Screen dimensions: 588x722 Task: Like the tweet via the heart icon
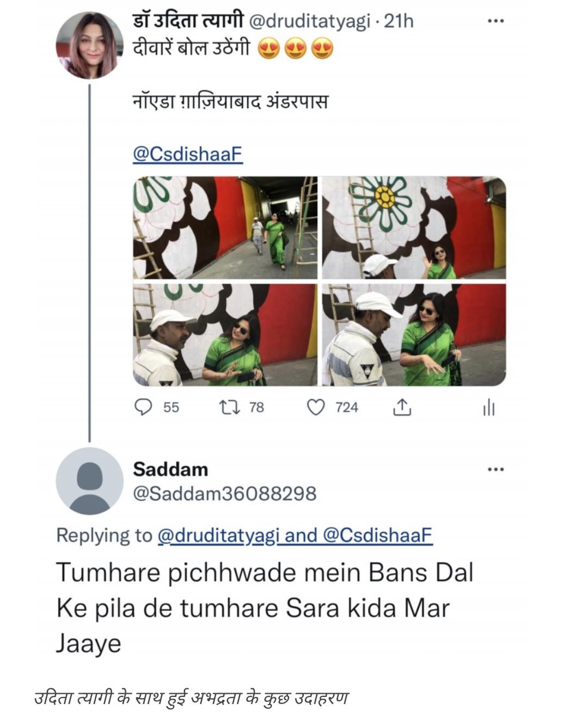tap(316, 407)
